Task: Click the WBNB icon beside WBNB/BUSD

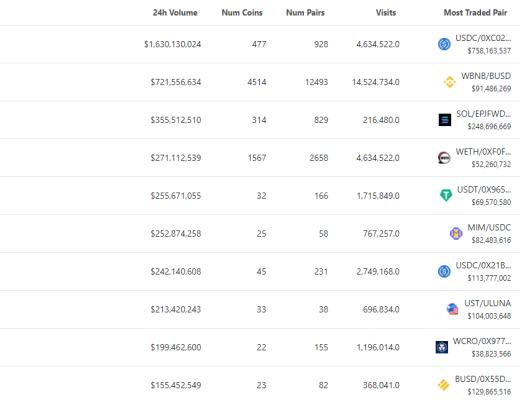Action: (449, 82)
